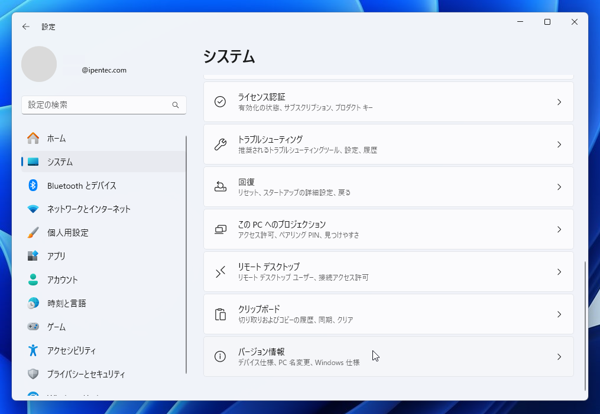The width and height of the screenshot is (600, 414).
Task: Open 時刻と言語 label in sidebar
Action: pyautogui.click(x=67, y=303)
